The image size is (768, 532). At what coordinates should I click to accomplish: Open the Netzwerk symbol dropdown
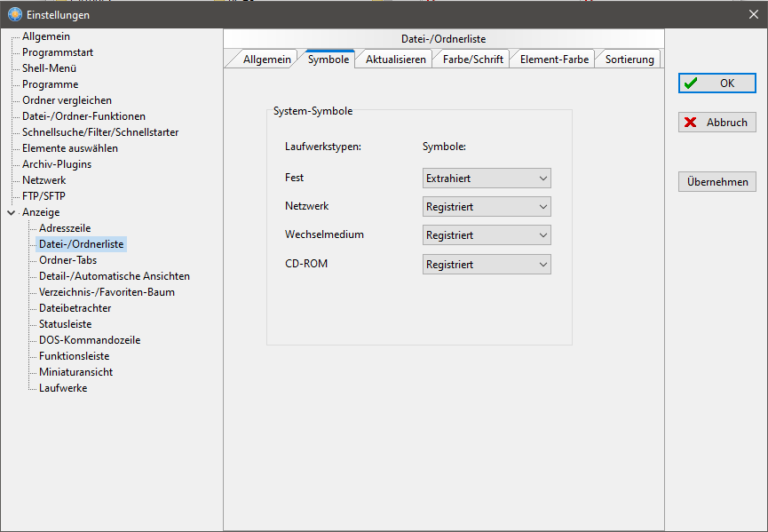487,207
